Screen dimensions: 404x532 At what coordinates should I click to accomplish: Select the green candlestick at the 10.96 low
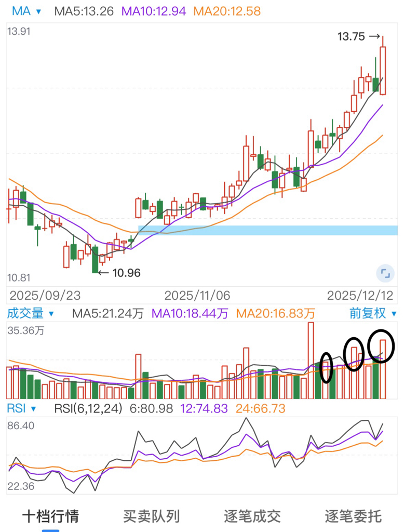[96, 259]
